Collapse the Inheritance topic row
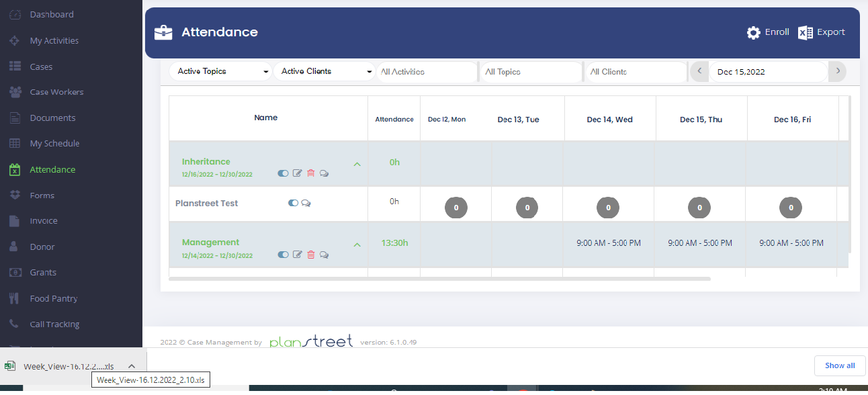The width and height of the screenshot is (868, 395). [357, 163]
